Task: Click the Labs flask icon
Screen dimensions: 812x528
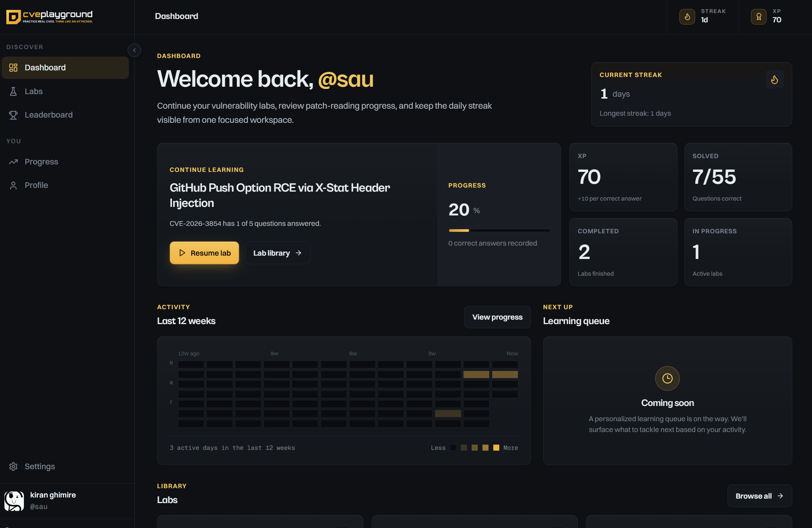Action: [x=13, y=91]
